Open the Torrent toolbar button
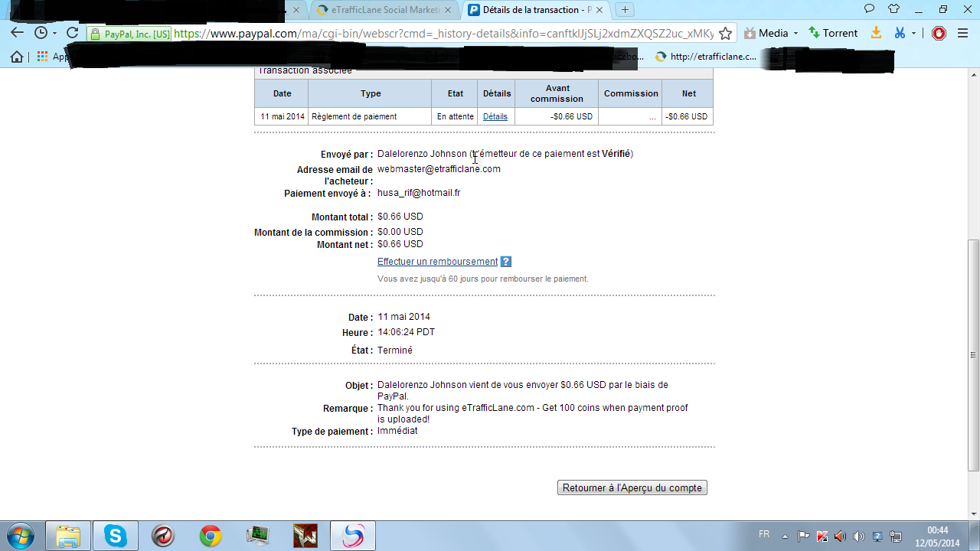 833,33
